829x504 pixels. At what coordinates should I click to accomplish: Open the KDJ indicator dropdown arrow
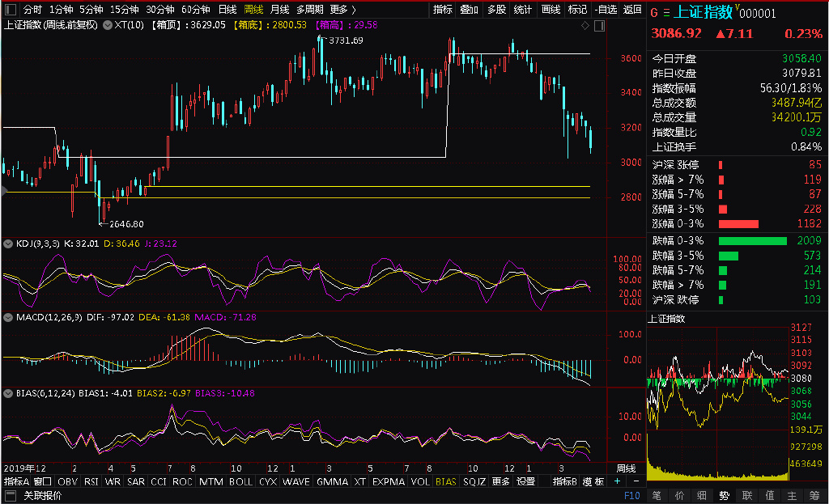8,243
